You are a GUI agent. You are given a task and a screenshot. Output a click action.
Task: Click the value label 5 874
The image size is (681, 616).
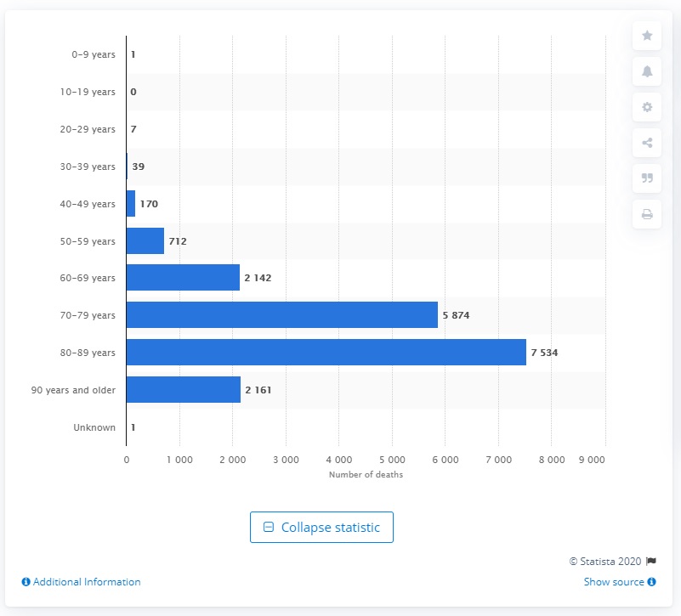coord(456,315)
